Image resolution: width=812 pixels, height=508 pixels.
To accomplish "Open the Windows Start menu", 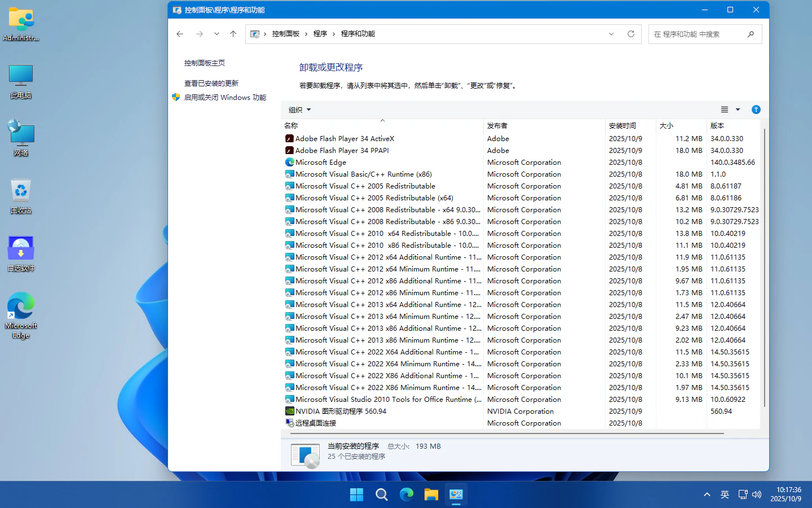I will pos(356,495).
